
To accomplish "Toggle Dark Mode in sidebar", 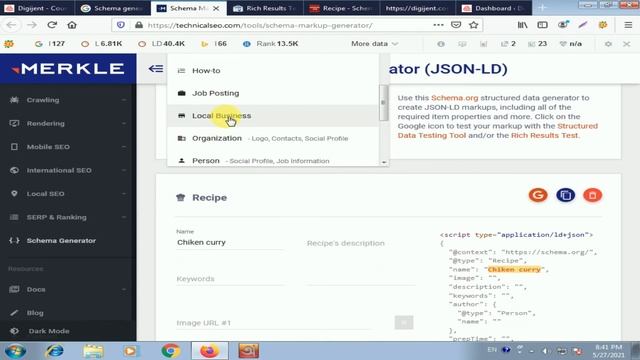I will click(x=49, y=331).
